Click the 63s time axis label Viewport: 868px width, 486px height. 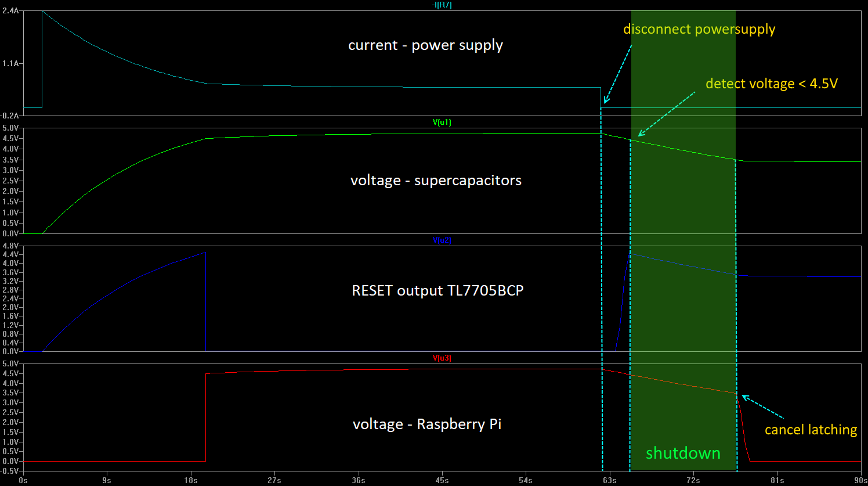coord(610,480)
